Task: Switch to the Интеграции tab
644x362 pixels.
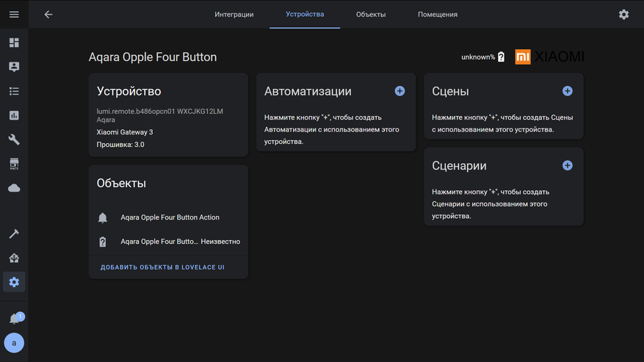Action: [234, 15]
